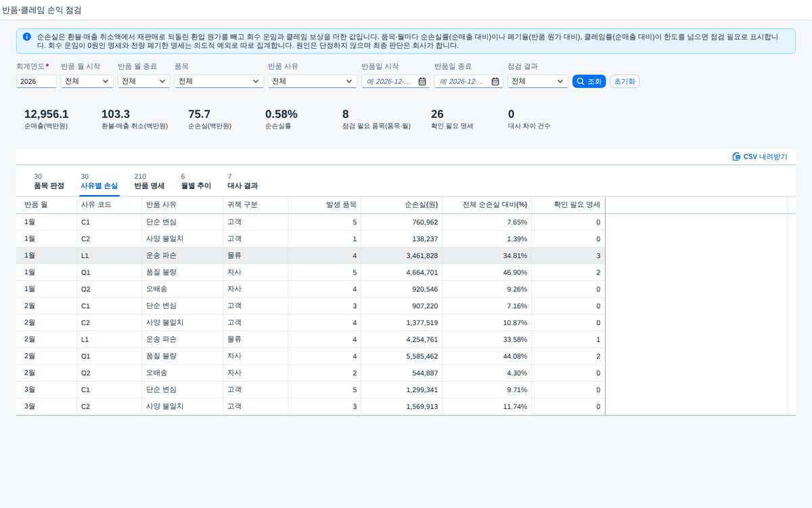Click the 760,962 loss amount cell

(401, 222)
